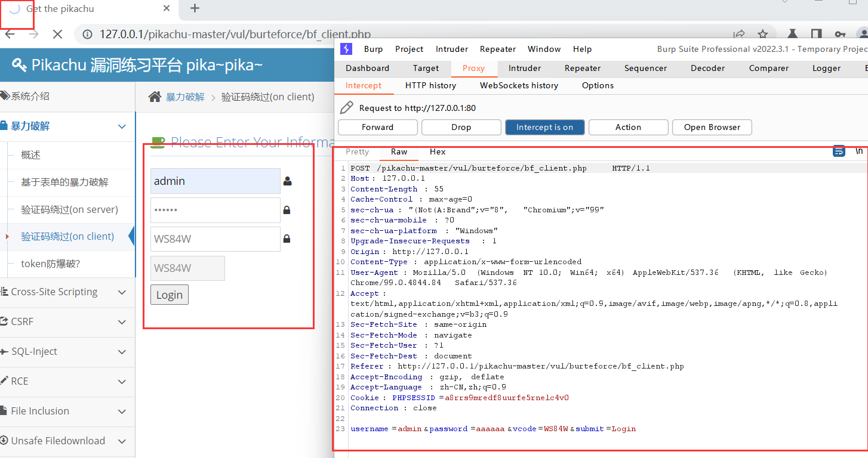
Task: Click the password key icon in Chrome toolbar
Action: (840, 34)
